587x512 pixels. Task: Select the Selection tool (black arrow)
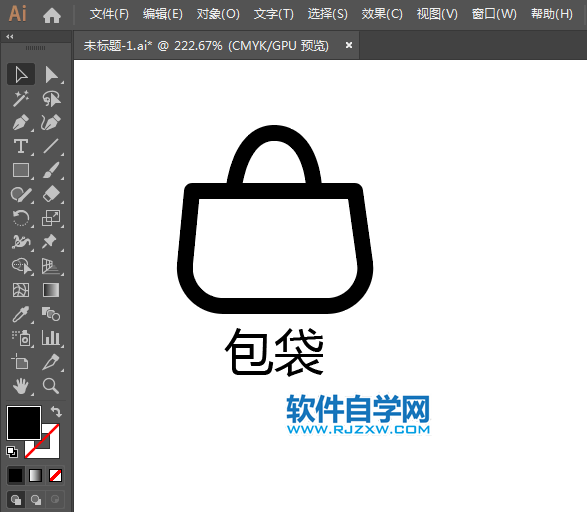coord(21,74)
